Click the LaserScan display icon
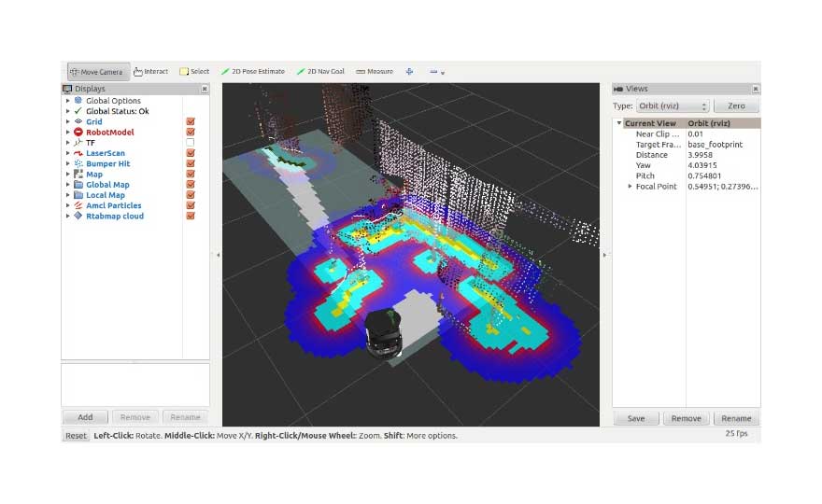822x504 pixels. 78,153
